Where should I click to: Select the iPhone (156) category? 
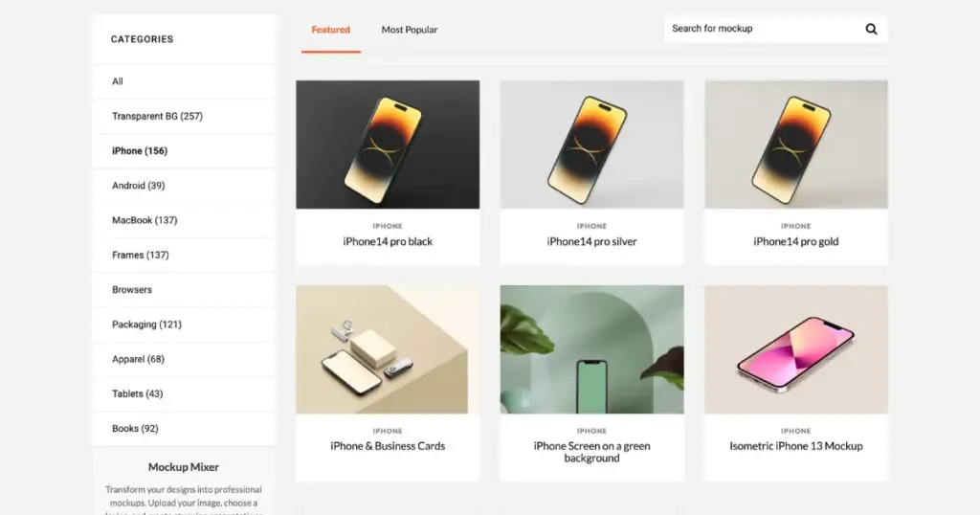184,150
